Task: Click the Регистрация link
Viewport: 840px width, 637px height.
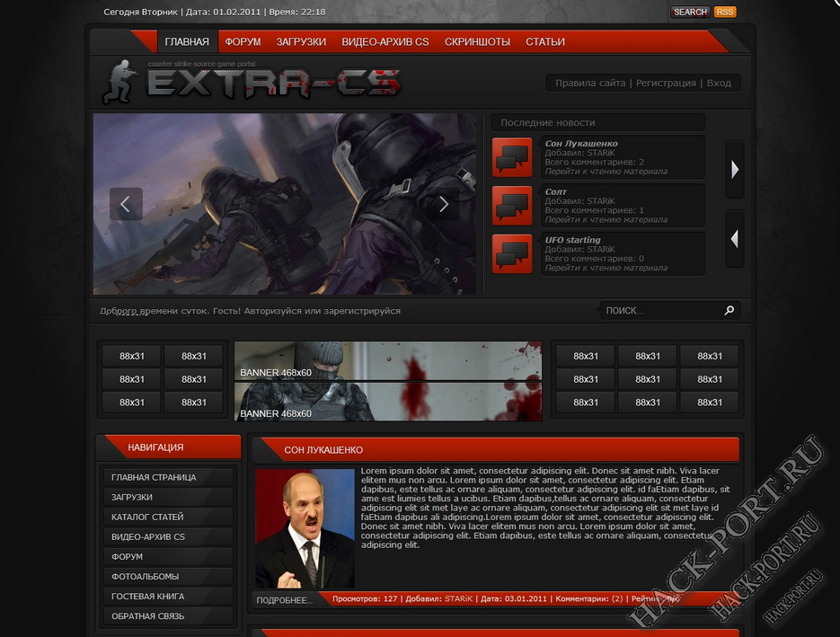Action: click(666, 83)
